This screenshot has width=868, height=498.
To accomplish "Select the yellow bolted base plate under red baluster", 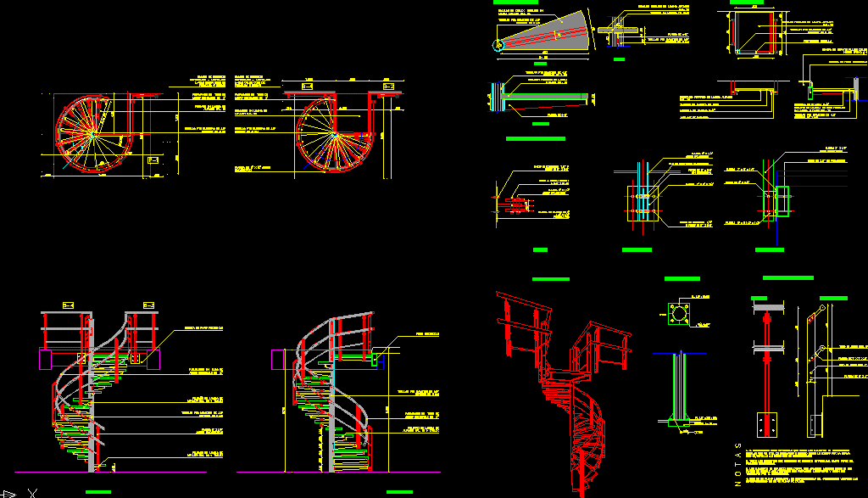I will point(766,425).
